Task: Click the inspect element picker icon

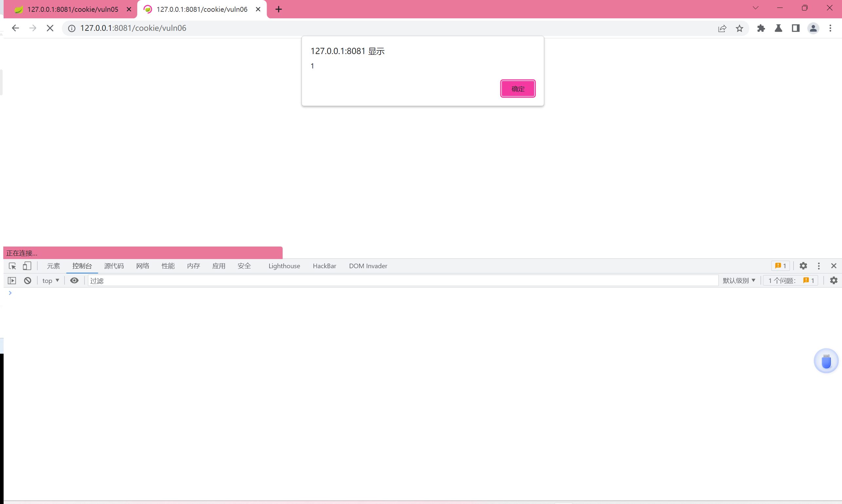Action: [x=12, y=266]
